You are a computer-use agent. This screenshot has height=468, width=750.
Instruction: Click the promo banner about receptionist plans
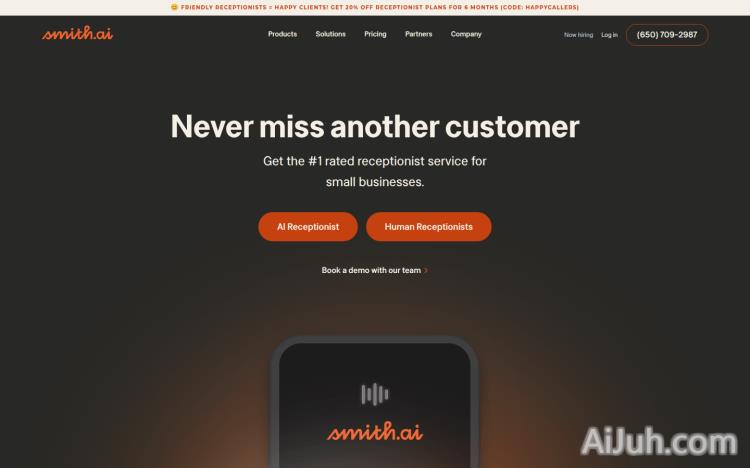375,7
